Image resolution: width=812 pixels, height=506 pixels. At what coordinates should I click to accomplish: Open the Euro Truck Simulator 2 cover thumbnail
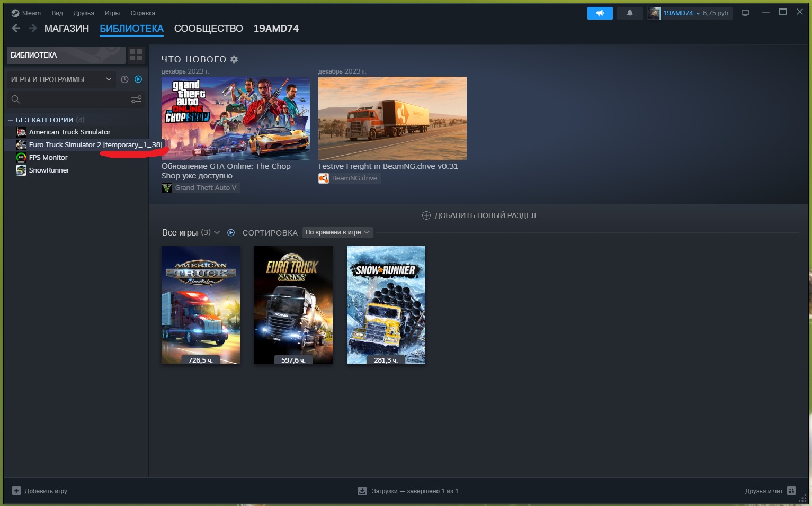click(293, 304)
